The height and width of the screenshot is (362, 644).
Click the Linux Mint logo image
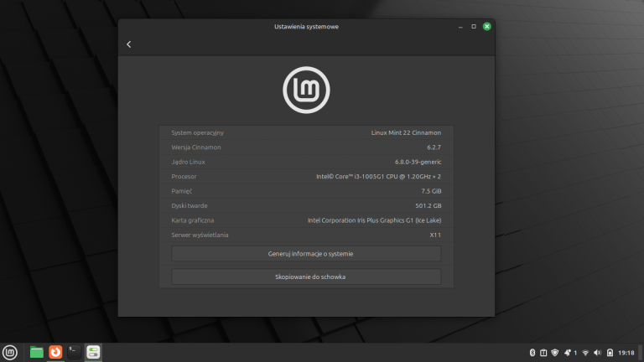click(x=306, y=90)
